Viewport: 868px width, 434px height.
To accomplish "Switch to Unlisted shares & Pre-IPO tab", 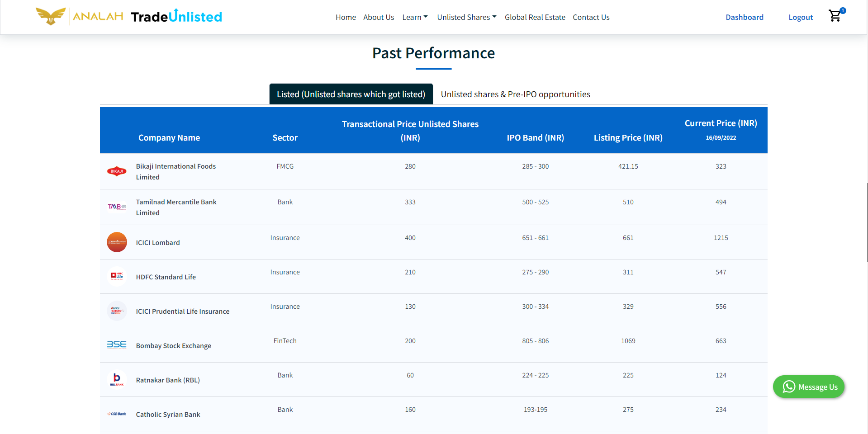I will [x=515, y=94].
